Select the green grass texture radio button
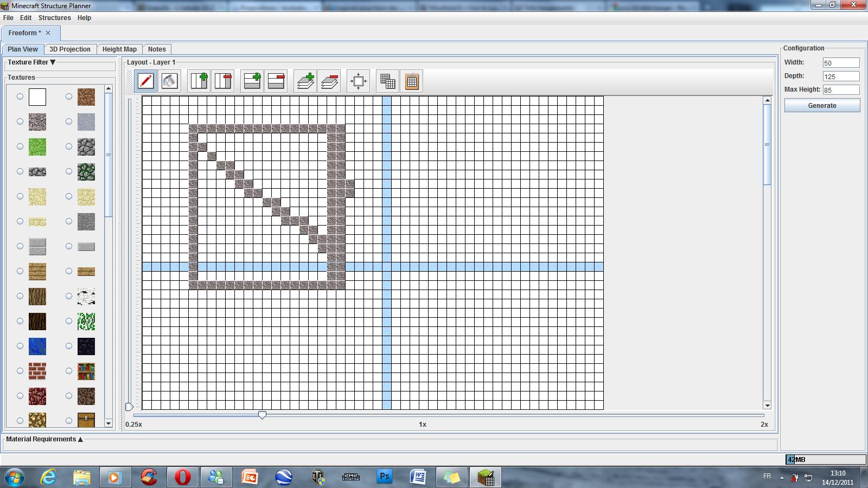Viewport: 868px width, 488px height. [x=20, y=146]
